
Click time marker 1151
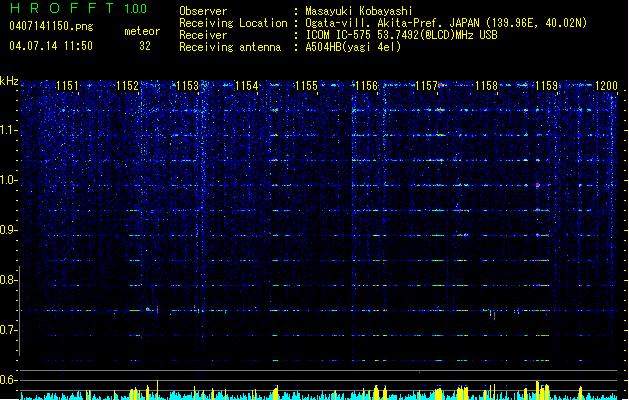67,86
